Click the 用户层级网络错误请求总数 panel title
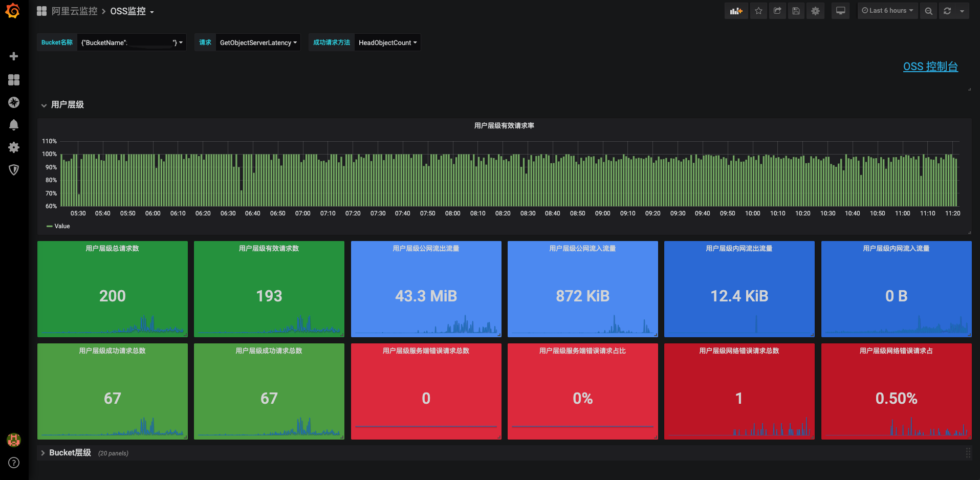 coord(739,351)
